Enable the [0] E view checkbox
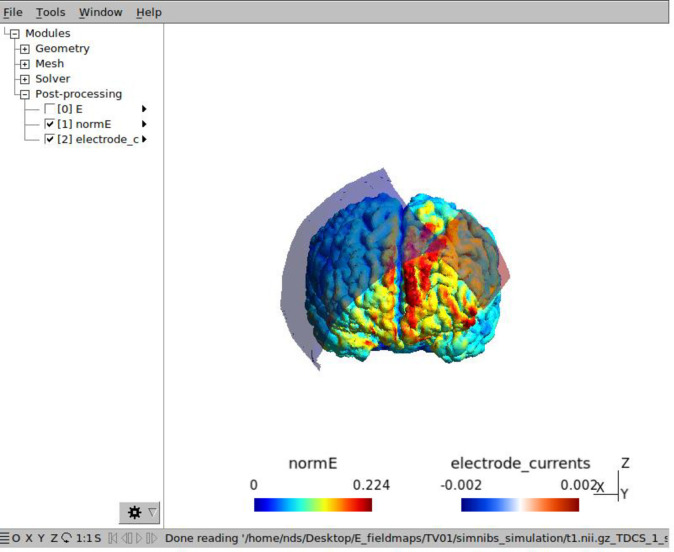This screenshot has height=552, width=674. (x=49, y=109)
